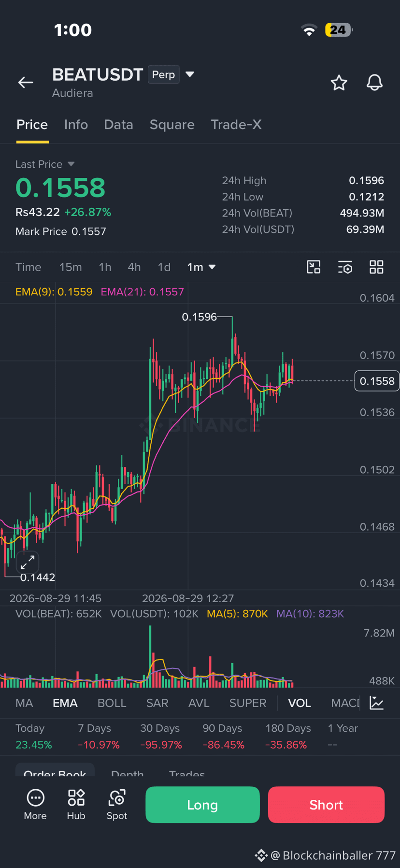Tap the 24h Vol(BEAT) value 494.93M
Image resolution: width=400 pixels, height=868 pixels.
362,213
